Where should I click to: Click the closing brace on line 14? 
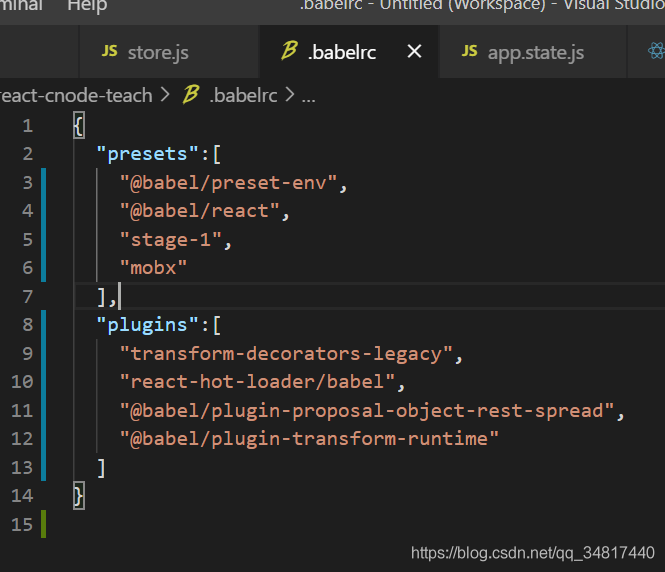79,496
